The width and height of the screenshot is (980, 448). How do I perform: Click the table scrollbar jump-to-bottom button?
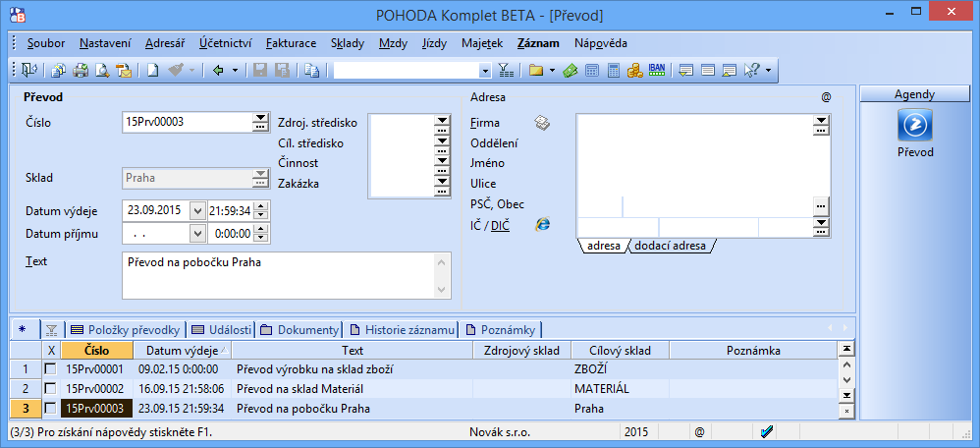coord(846,396)
